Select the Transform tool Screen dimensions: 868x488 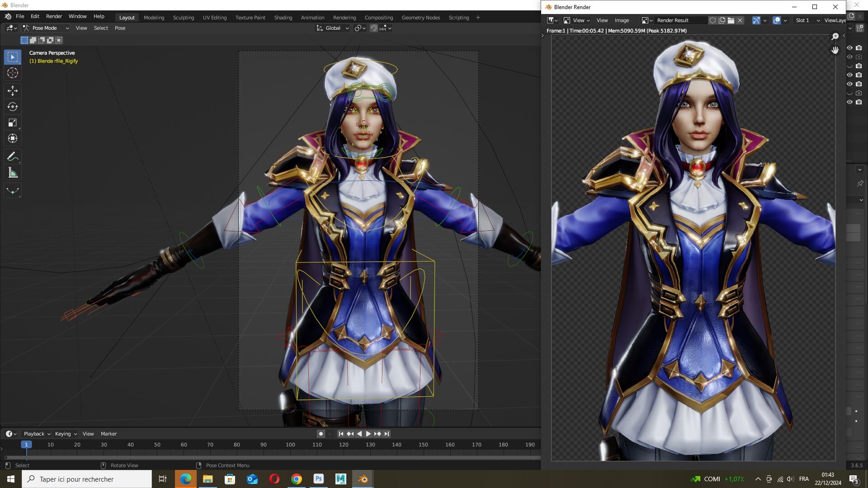tap(13, 138)
